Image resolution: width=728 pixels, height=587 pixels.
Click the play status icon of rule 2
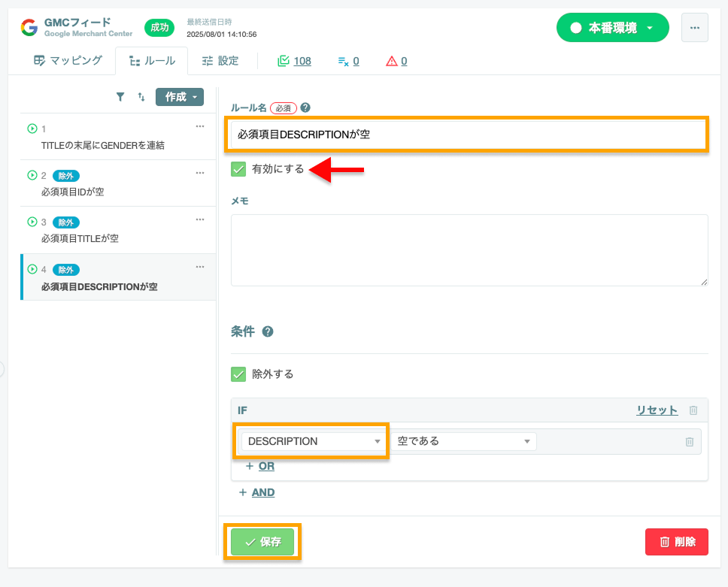pyautogui.click(x=32, y=175)
